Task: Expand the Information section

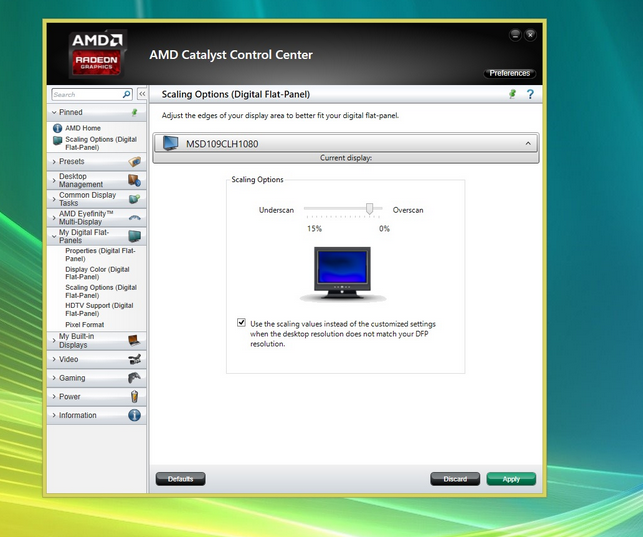Action: [54, 415]
